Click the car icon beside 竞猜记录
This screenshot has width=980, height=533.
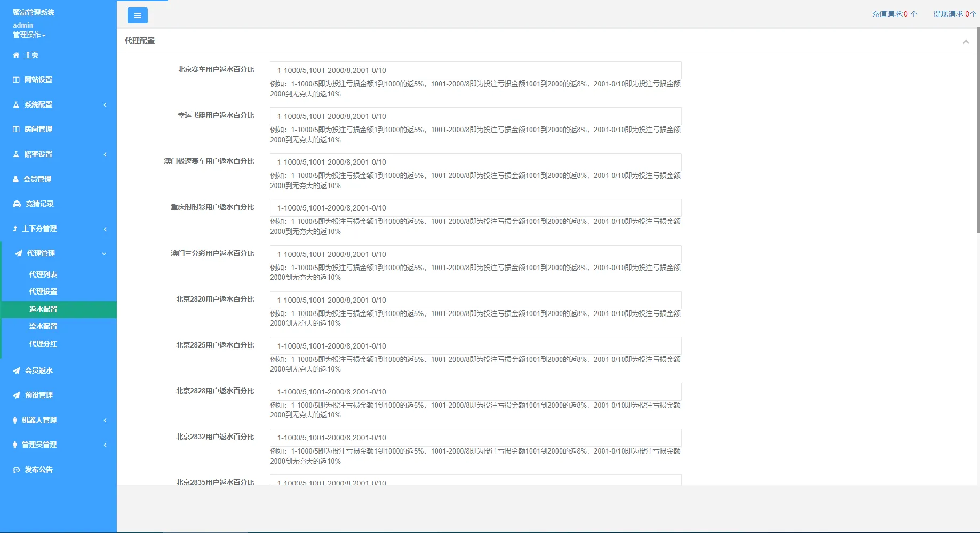(x=17, y=204)
